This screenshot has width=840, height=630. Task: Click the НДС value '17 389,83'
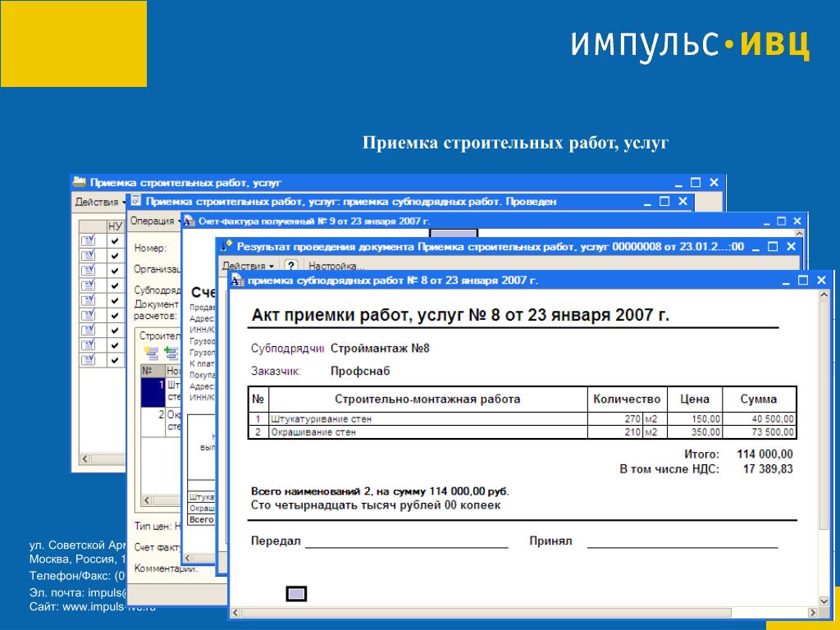(x=768, y=468)
